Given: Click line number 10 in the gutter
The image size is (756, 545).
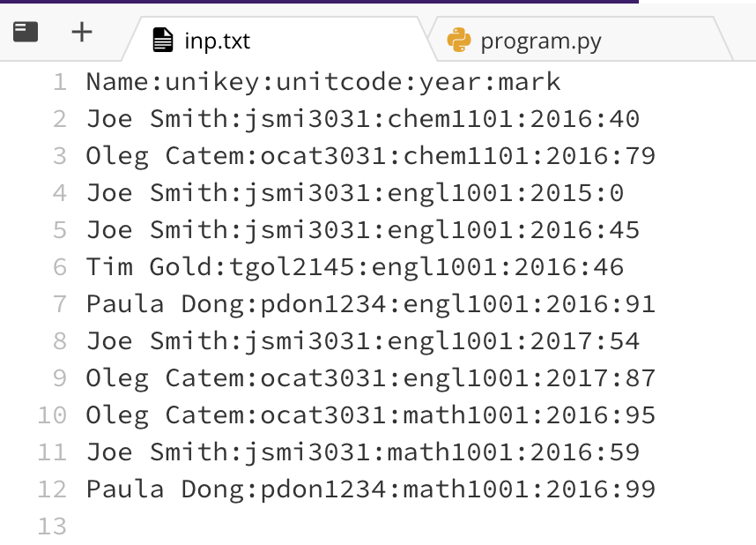Looking at the screenshot, I should tap(51, 414).
